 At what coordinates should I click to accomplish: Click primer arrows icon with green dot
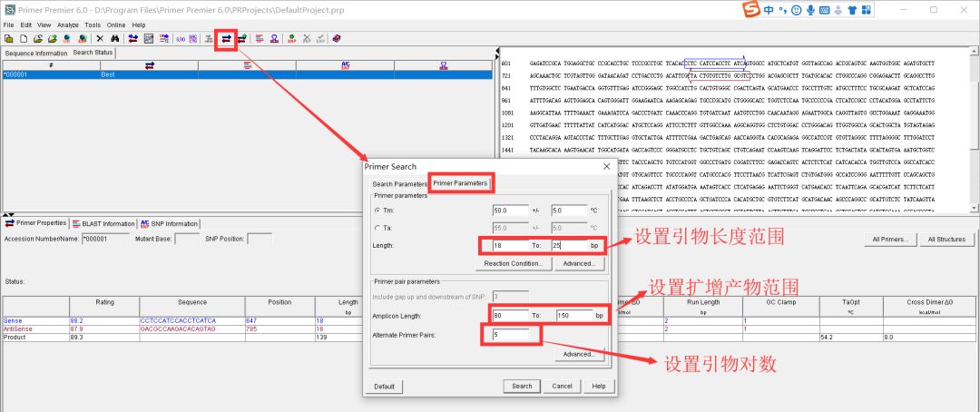pos(241,39)
